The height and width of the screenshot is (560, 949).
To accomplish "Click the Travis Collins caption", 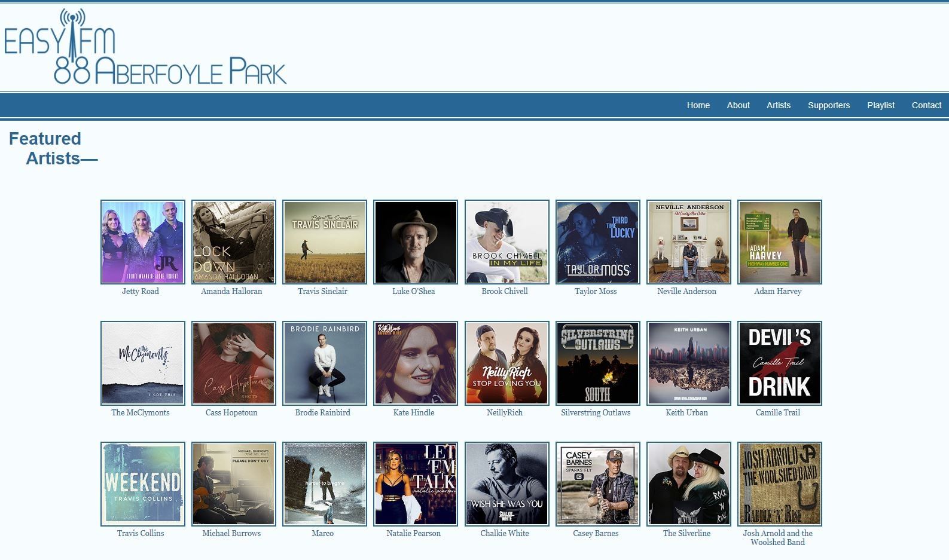I will 141,533.
